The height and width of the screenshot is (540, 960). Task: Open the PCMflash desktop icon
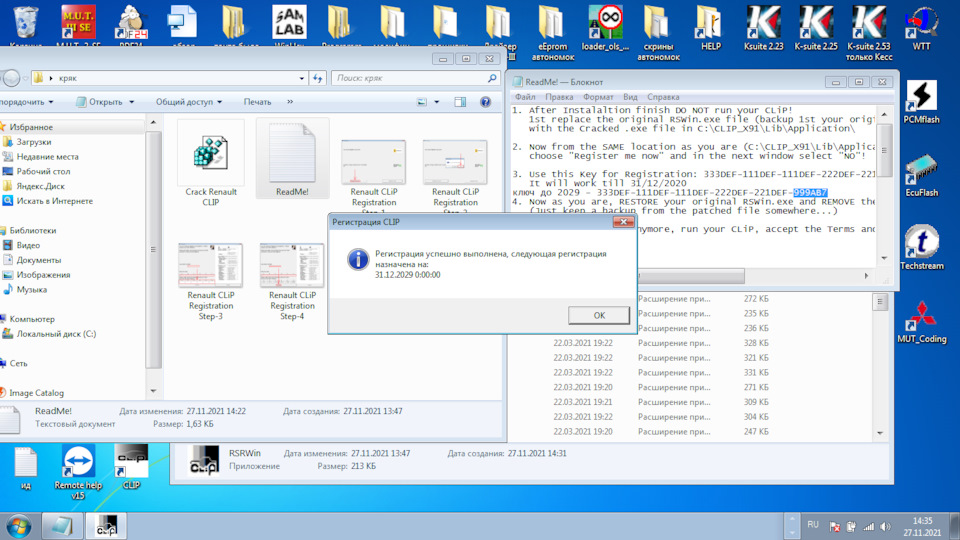point(921,102)
